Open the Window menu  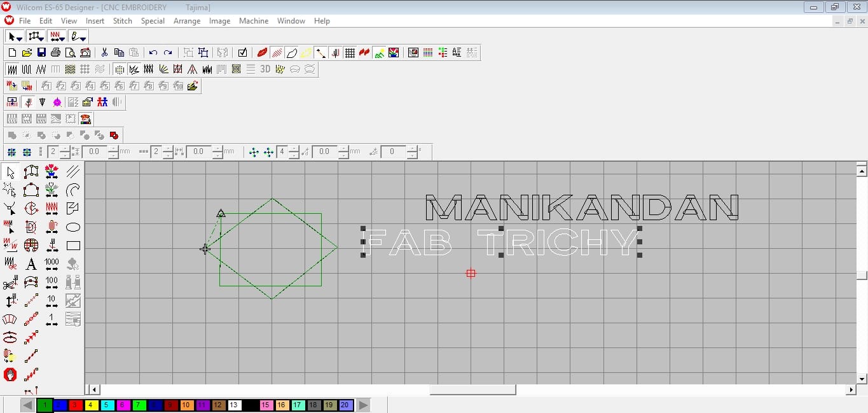point(291,21)
